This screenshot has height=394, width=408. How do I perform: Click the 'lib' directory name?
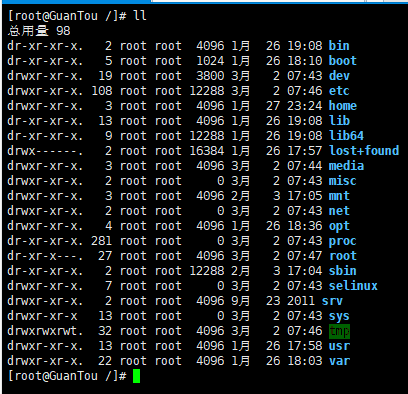coord(339,121)
